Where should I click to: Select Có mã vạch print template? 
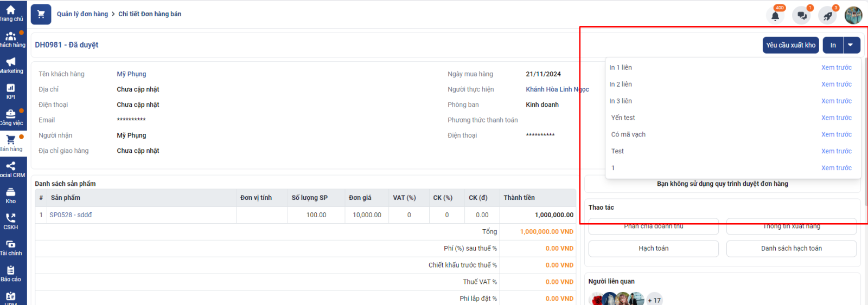pos(628,134)
